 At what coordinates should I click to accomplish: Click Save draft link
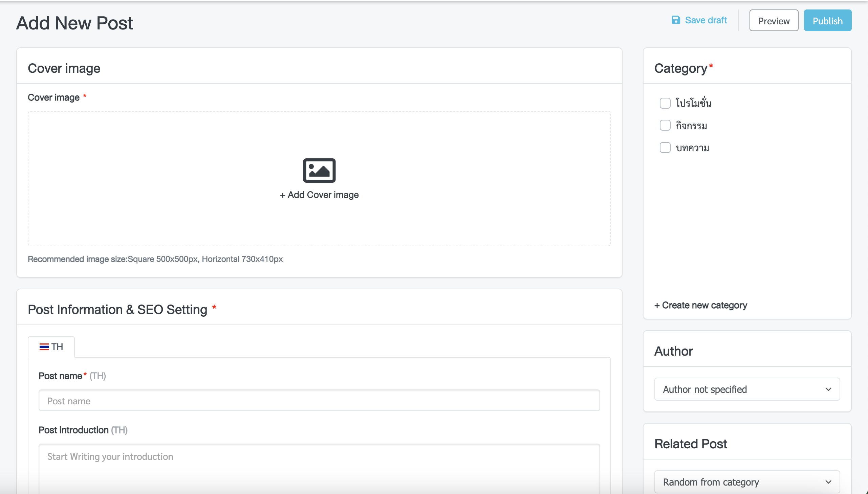coord(699,20)
